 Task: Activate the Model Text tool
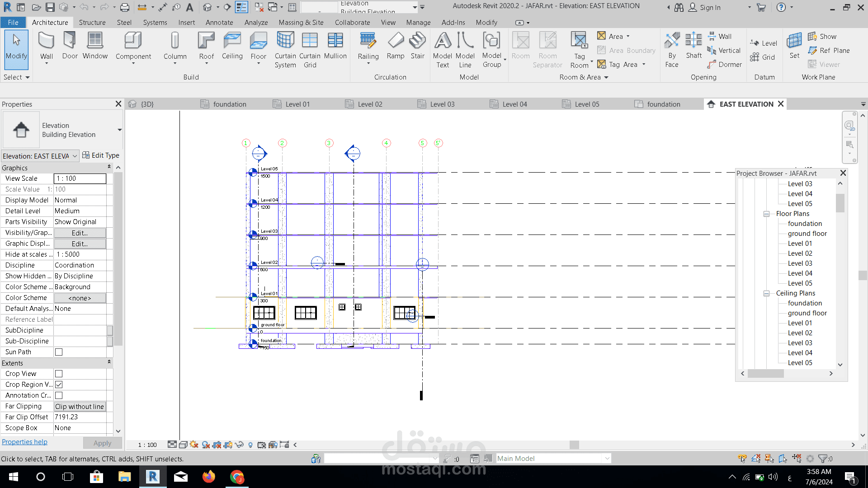tap(443, 50)
